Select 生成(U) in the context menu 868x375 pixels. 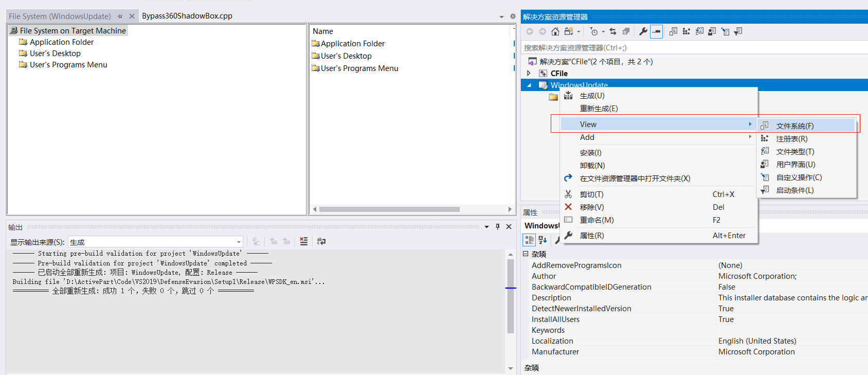click(x=658, y=96)
